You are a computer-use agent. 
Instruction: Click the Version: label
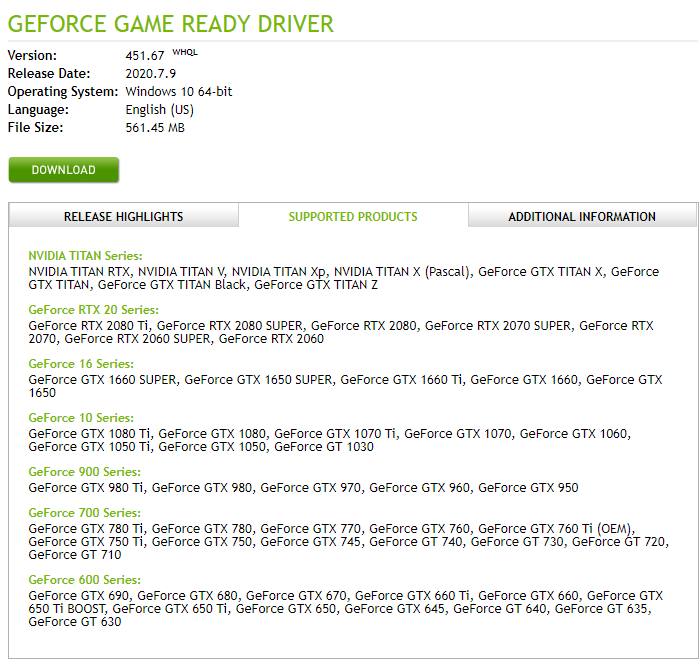tap(32, 56)
